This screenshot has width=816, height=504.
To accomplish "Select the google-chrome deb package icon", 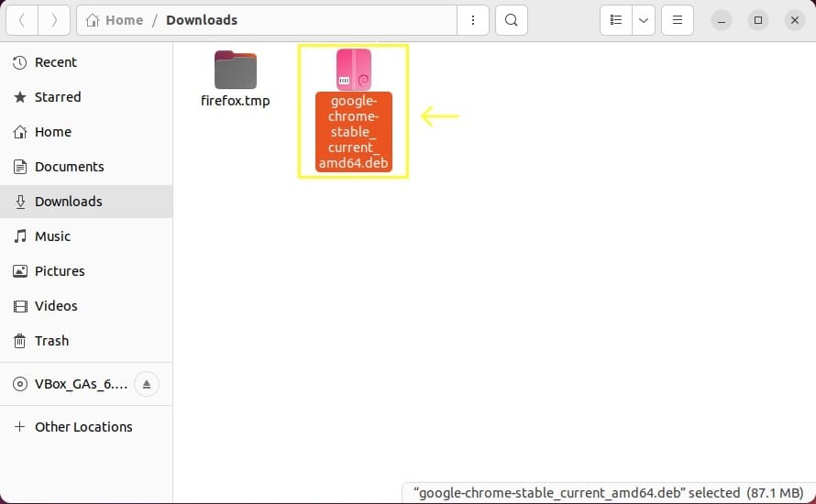I will [x=354, y=69].
